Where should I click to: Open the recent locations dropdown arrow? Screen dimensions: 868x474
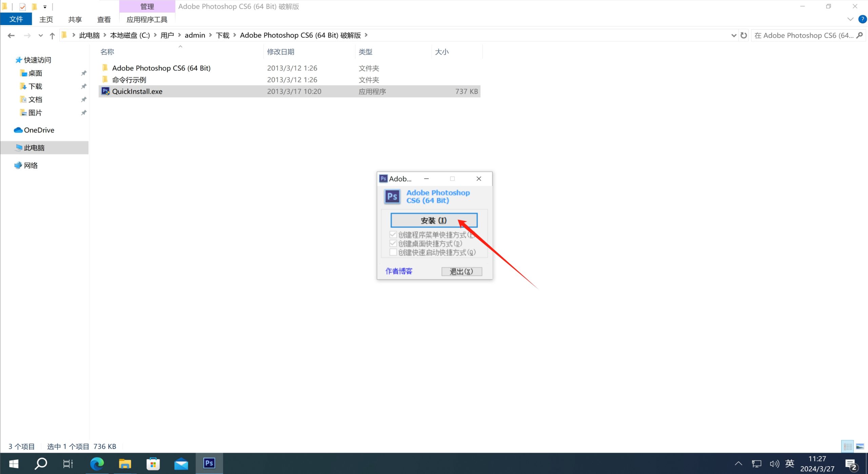tap(41, 35)
